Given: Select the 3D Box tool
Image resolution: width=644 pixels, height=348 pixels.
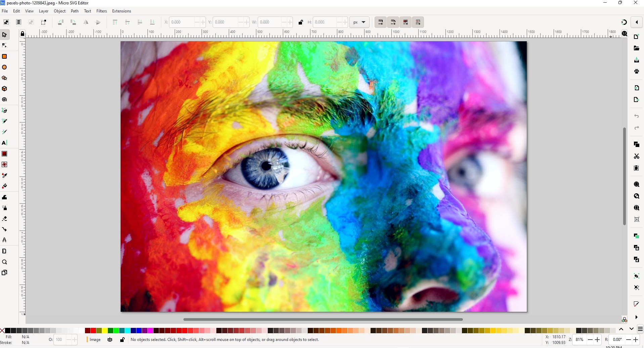Looking at the screenshot, I should click(4, 89).
